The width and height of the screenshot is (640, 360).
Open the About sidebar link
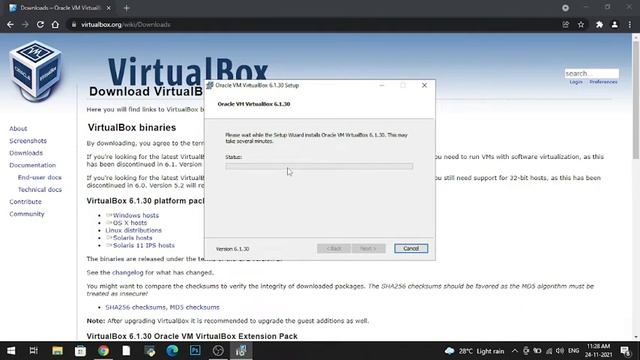18,129
